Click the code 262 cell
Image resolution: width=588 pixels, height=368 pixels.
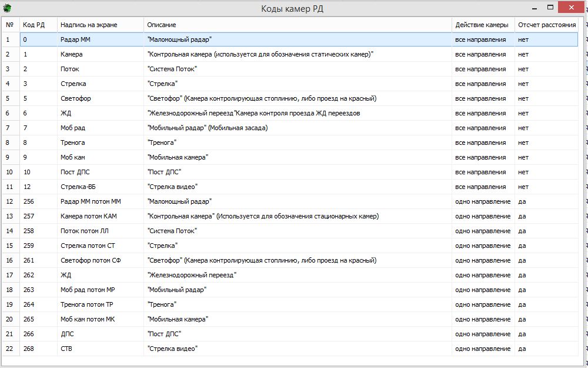[x=29, y=275]
